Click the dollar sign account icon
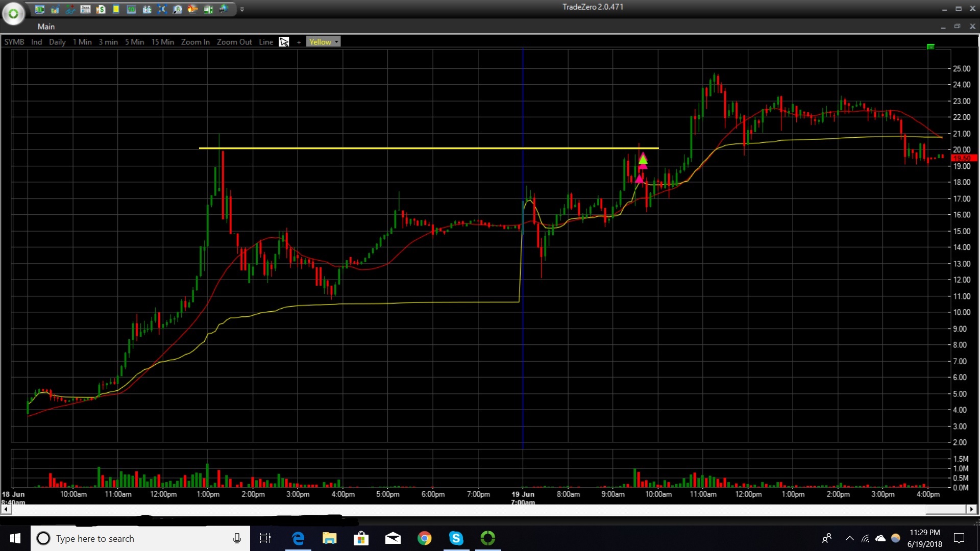The image size is (980, 551). point(101,9)
